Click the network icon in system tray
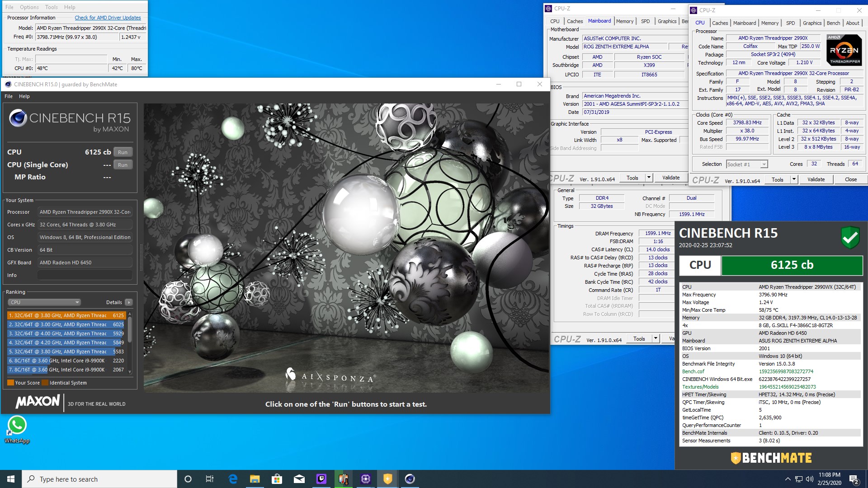Image resolution: width=868 pixels, height=488 pixels. coord(799,479)
